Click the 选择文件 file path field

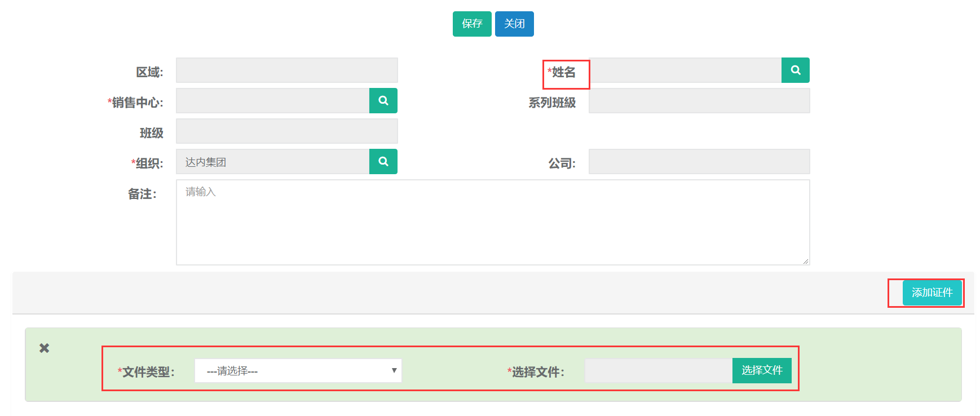[658, 371]
